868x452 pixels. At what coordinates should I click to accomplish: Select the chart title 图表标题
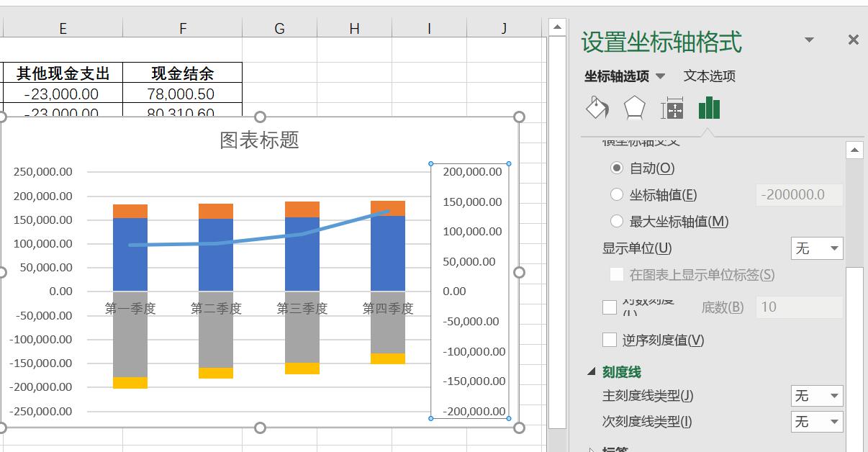click(259, 140)
